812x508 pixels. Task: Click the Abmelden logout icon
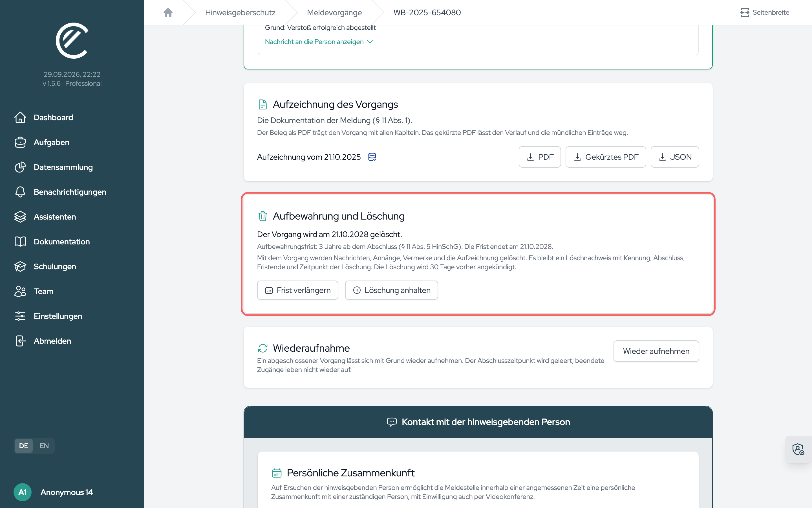[x=20, y=341]
